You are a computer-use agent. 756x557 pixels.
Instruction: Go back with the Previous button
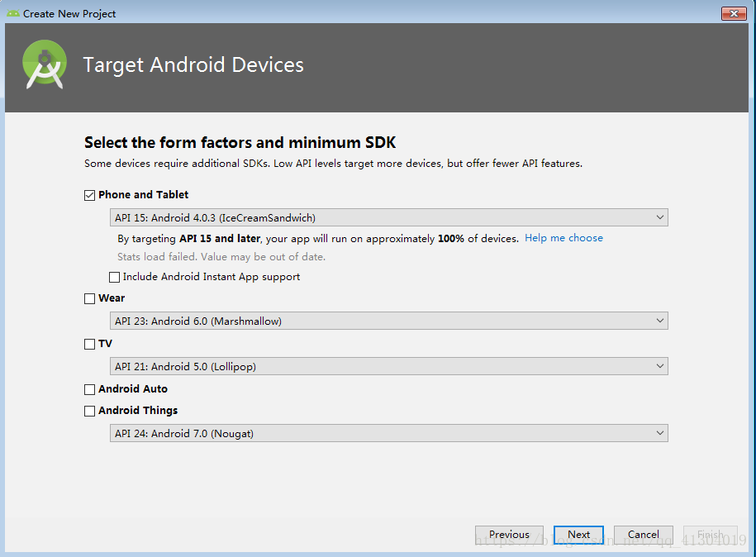click(509, 535)
